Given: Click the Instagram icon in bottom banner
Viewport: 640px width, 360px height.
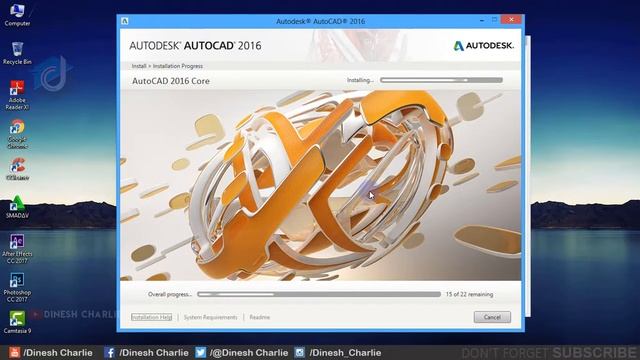Looking at the screenshot, I should click(300, 352).
